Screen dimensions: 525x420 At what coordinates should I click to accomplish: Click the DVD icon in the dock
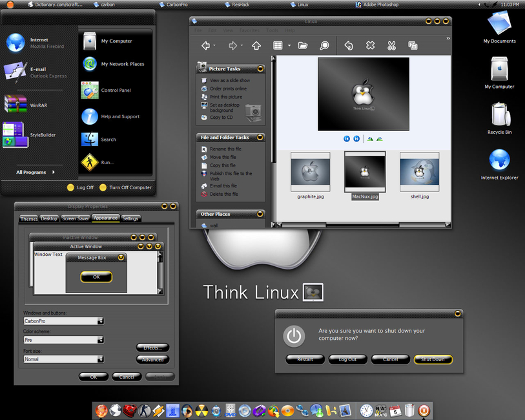click(231, 410)
